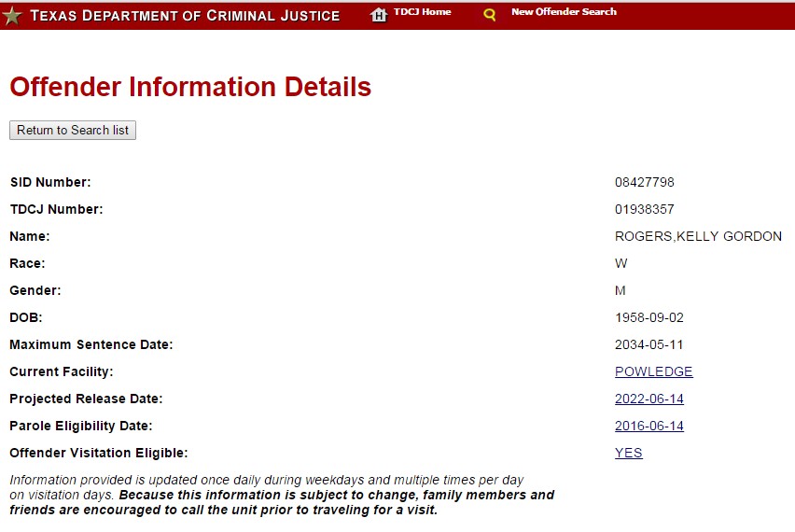The height and width of the screenshot is (532, 795).
Task: Click the Maximum Sentence Date label
Action: (x=91, y=344)
